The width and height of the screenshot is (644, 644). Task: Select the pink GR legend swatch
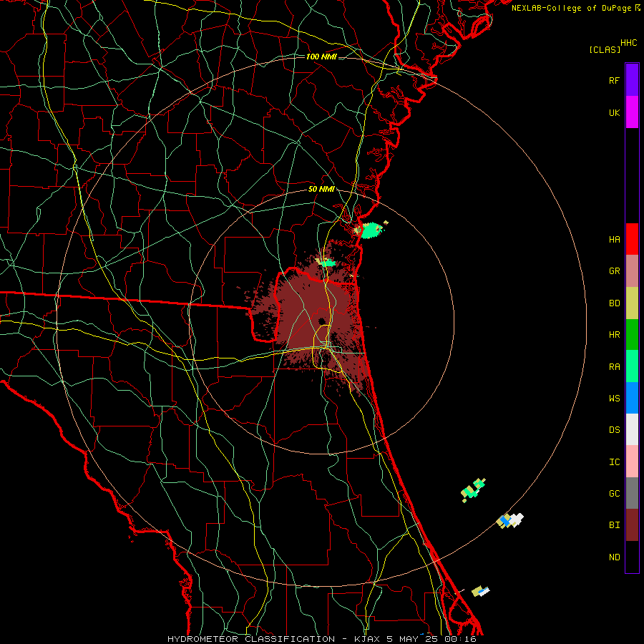632,271
